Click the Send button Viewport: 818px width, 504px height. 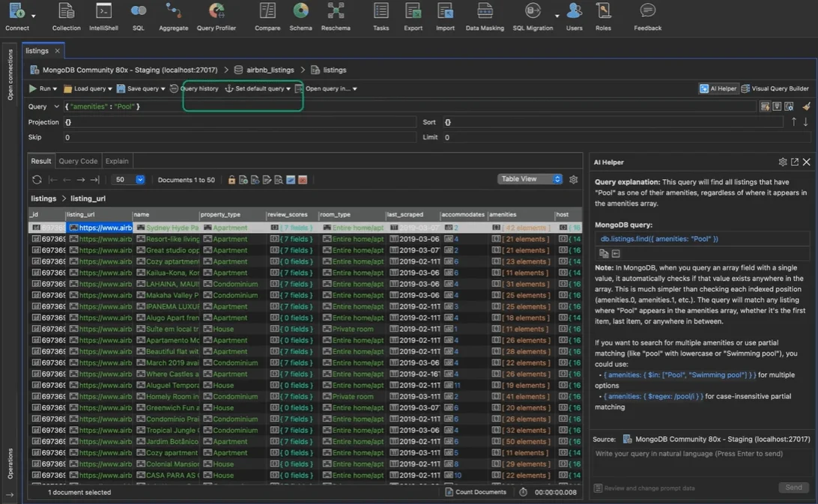click(x=793, y=488)
